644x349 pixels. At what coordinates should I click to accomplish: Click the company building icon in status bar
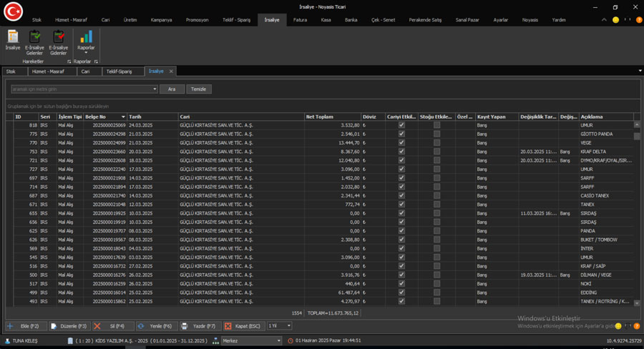(x=70, y=341)
